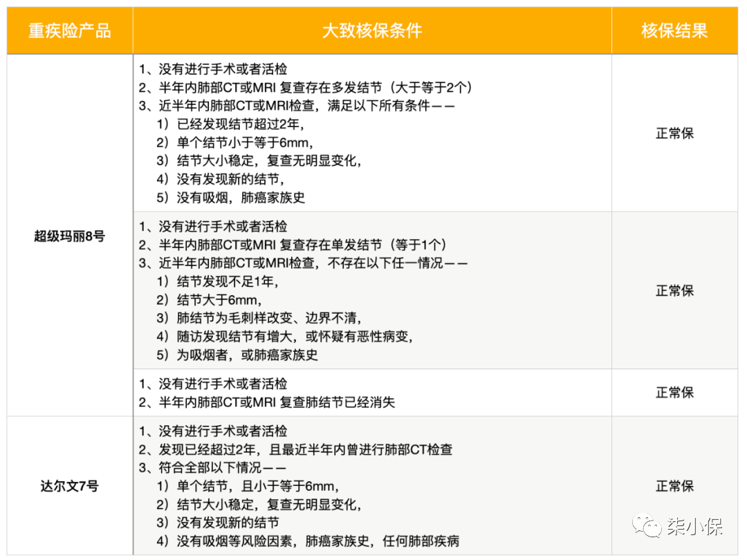Click '1、没有进行手术或者活检' above 肺结节已经消失
747x560 pixels.
(213, 384)
